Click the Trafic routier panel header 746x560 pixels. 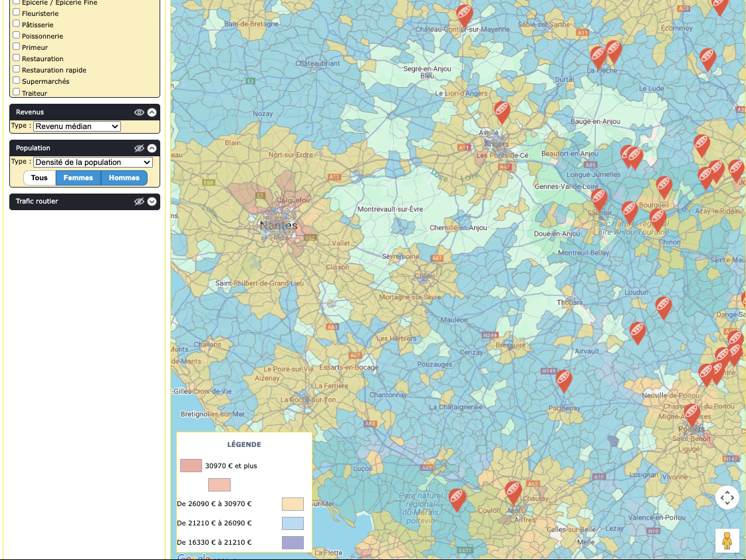(x=84, y=202)
